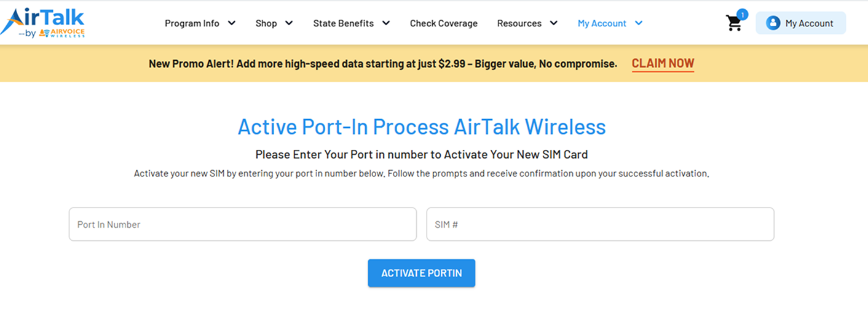The width and height of the screenshot is (868, 317).
Task: Click the CLAIM NOW promo link
Action: pos(663,63)
